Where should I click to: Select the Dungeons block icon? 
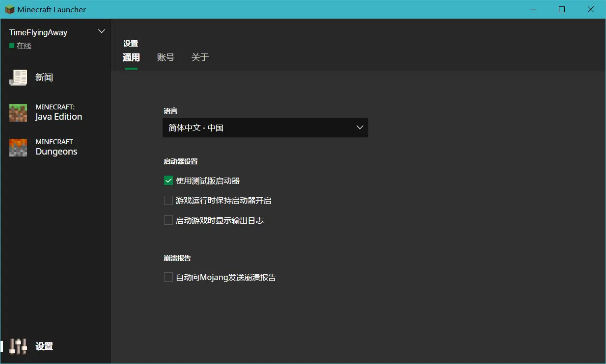pos(18,148)
